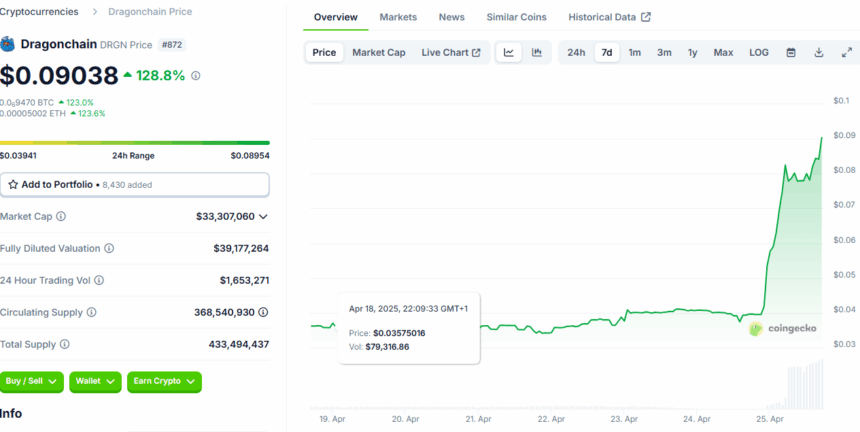Toggle LOG scale on chart
The image size is (860, 432).
[759, 52]
